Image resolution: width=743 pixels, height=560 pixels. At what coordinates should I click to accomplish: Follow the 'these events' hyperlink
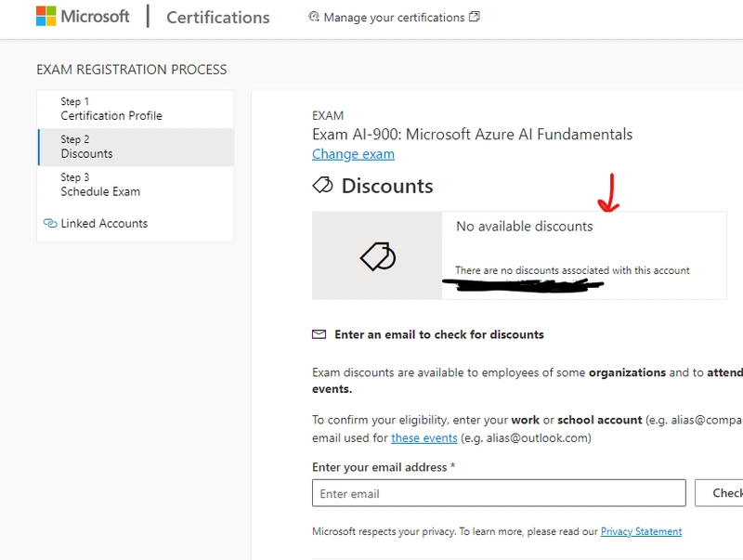point(424,438)
